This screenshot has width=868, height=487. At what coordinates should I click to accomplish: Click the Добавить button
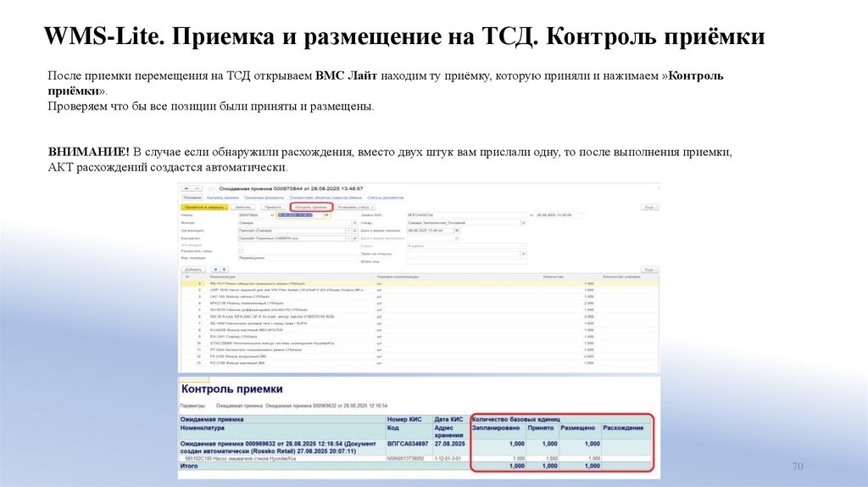pos(193,269)
